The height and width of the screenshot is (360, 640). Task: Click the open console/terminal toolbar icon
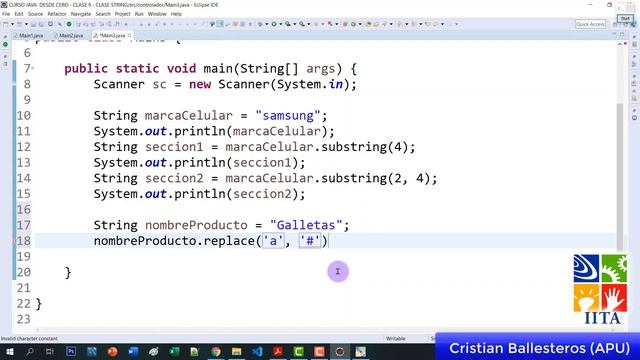[x=50, y=24]
